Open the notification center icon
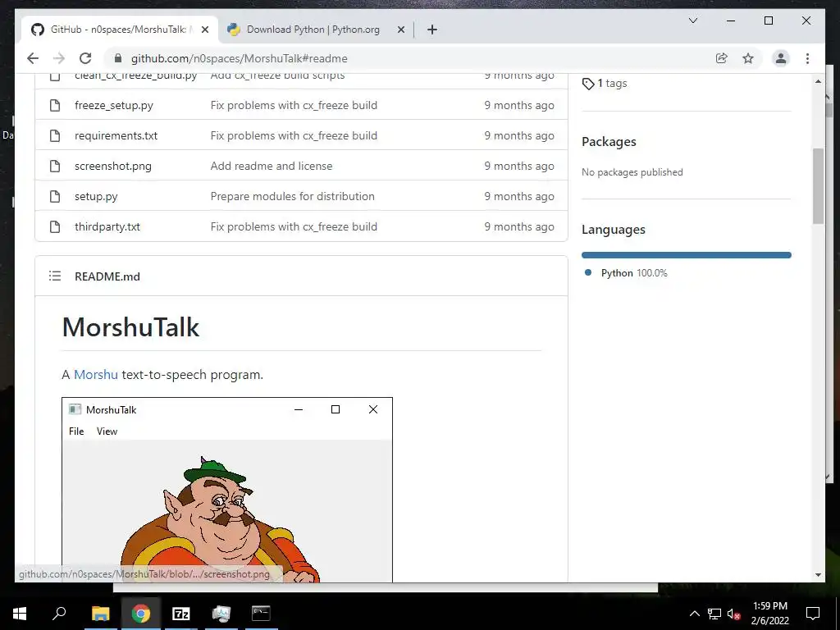The image size is (840, 630). (813, 614)
